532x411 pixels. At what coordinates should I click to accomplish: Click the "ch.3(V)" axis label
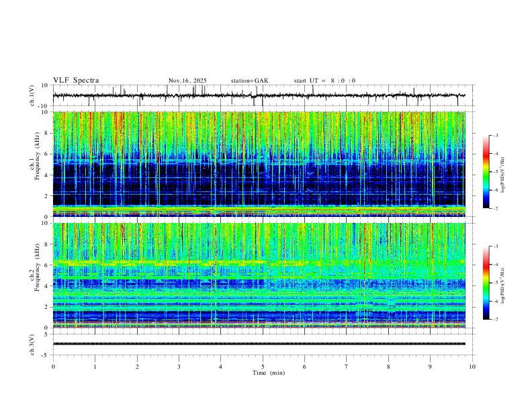32,345
